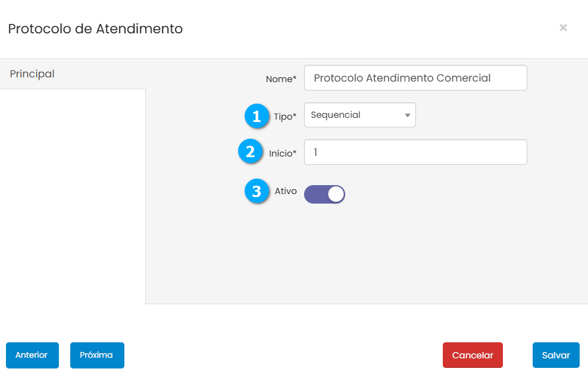Save the protocol with Salvar

click(556, 355)
